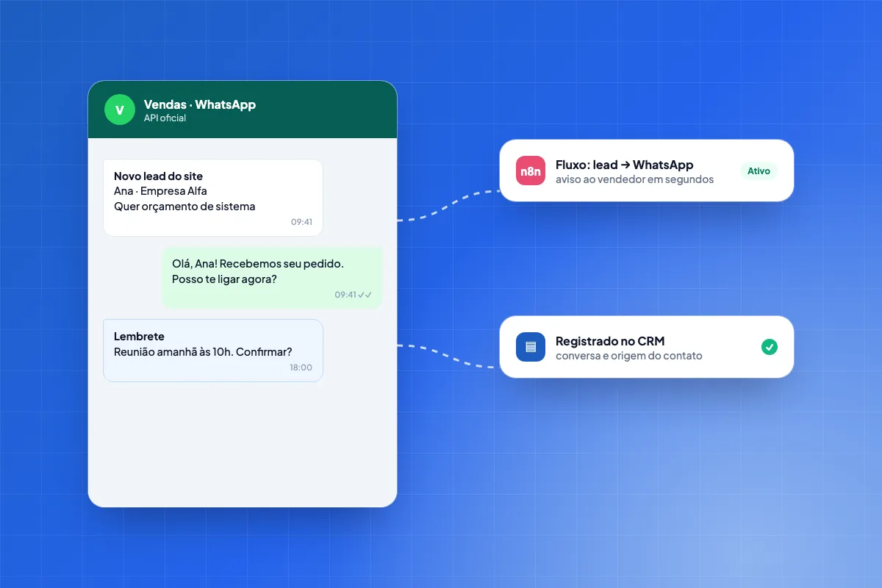Click the green V avatar in chat header
Image resolution: width=882 pixels, height=588 pixels.
click(x=119, y=110)
